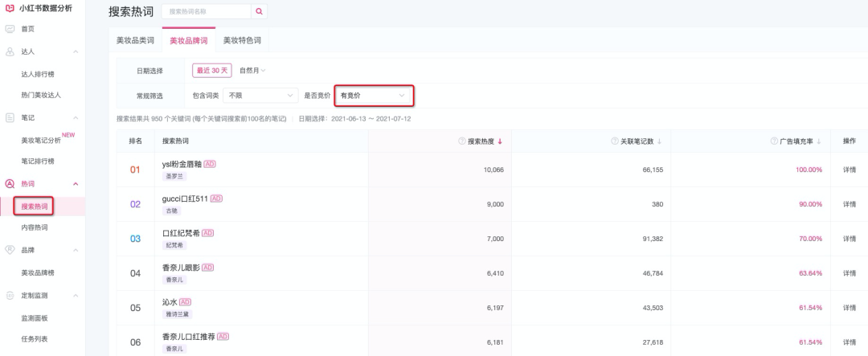Image resolution: width=868 pixels, height=356 pixels.
Task: Collapse the 定制监测 sidebar section
Action: point(76,295)
